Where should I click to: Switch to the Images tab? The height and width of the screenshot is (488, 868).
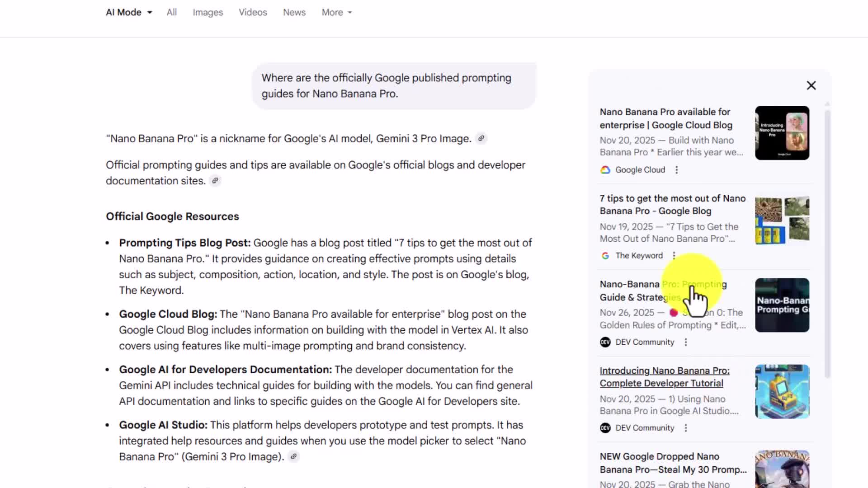[208, 13]
